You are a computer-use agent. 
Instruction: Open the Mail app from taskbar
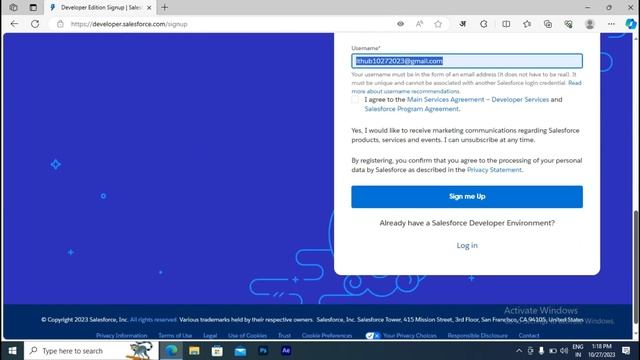(x=240, y=351)
